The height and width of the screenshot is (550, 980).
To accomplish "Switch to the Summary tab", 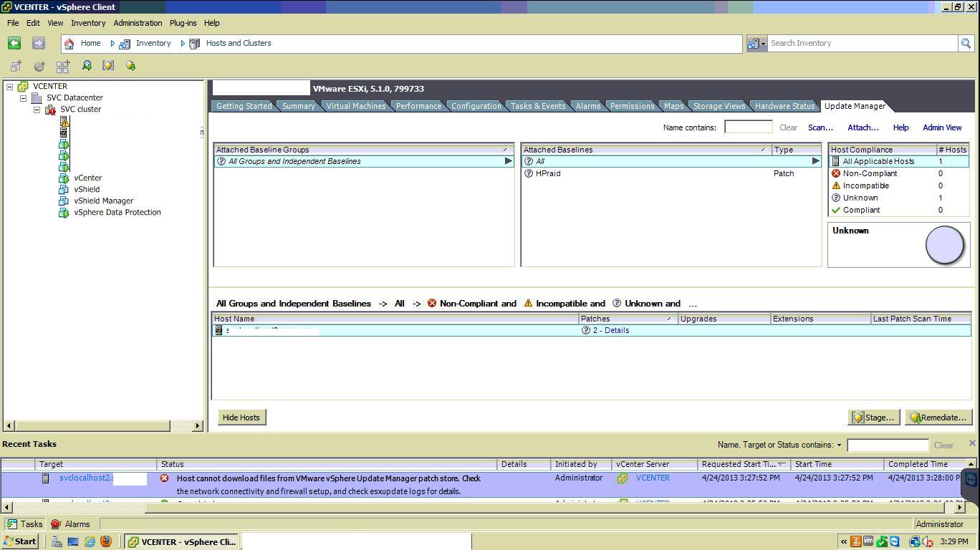I will point(298,106).
